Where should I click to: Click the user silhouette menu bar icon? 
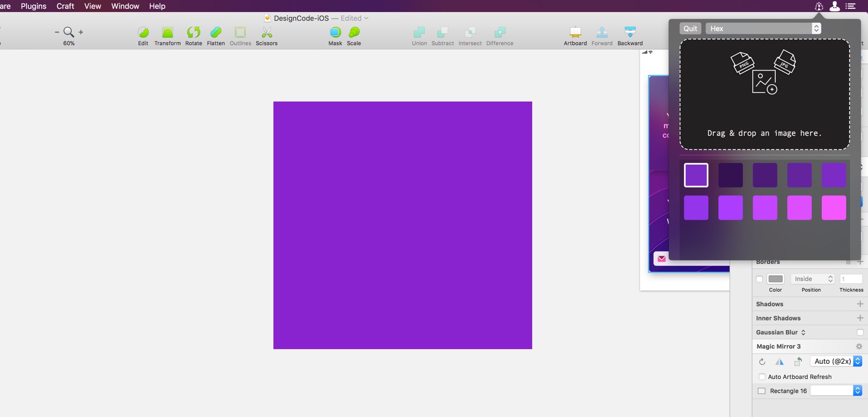tap(835, 6)
